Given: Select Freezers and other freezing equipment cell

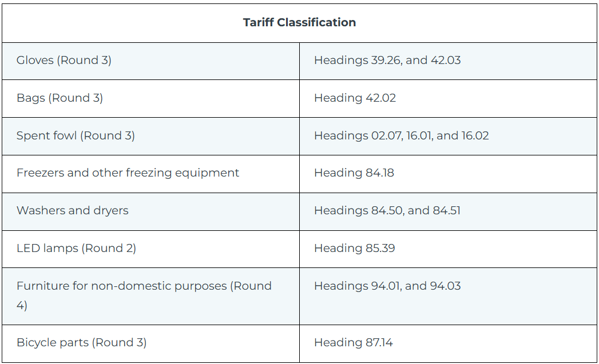Looking at the screenshot, I should click(128, 173).
